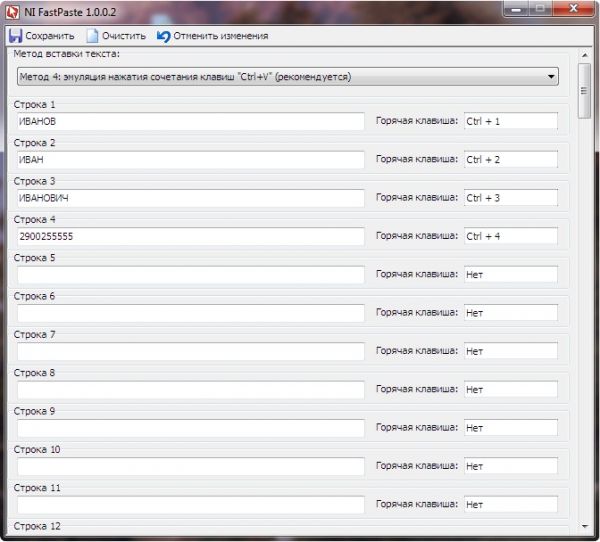600x542 pixels.
Task: Click the hotkey field showing Ctrl + 3
Action: point(511,198)
